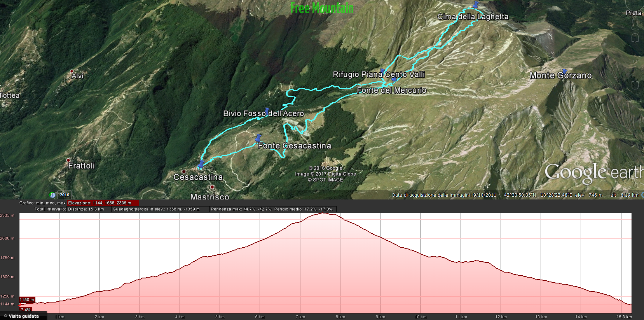This screenshot has height=320, width=644.
Task: Click the Cesacastina village marker dot
Action: 184,171
